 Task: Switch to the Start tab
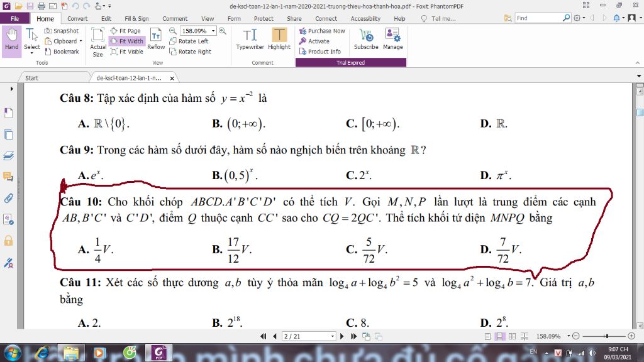[31, 78]
